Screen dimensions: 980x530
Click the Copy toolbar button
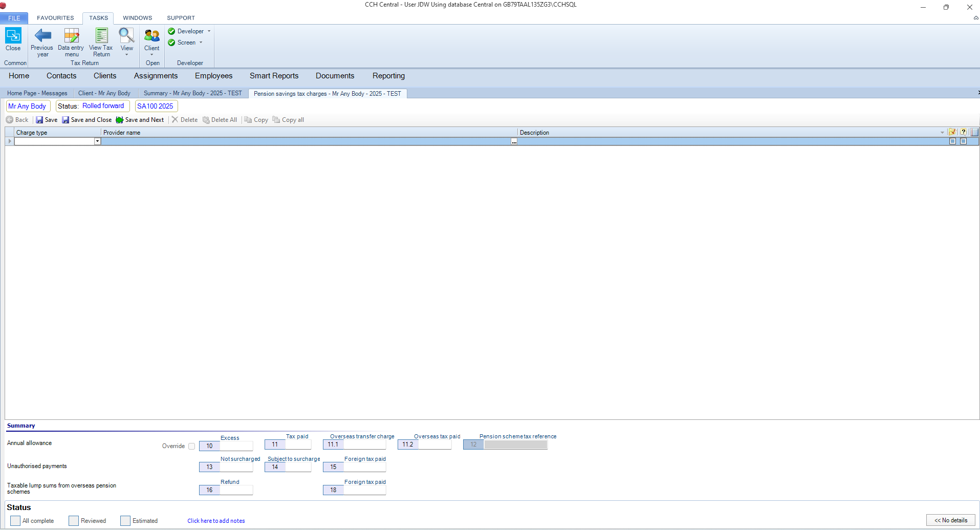pos(256,120)
